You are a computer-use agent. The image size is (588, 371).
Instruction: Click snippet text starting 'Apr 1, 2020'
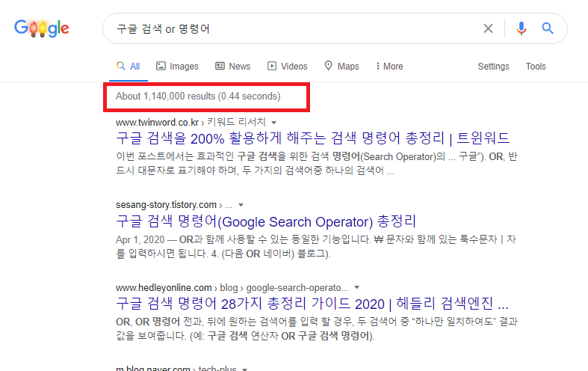coord(316,246)
